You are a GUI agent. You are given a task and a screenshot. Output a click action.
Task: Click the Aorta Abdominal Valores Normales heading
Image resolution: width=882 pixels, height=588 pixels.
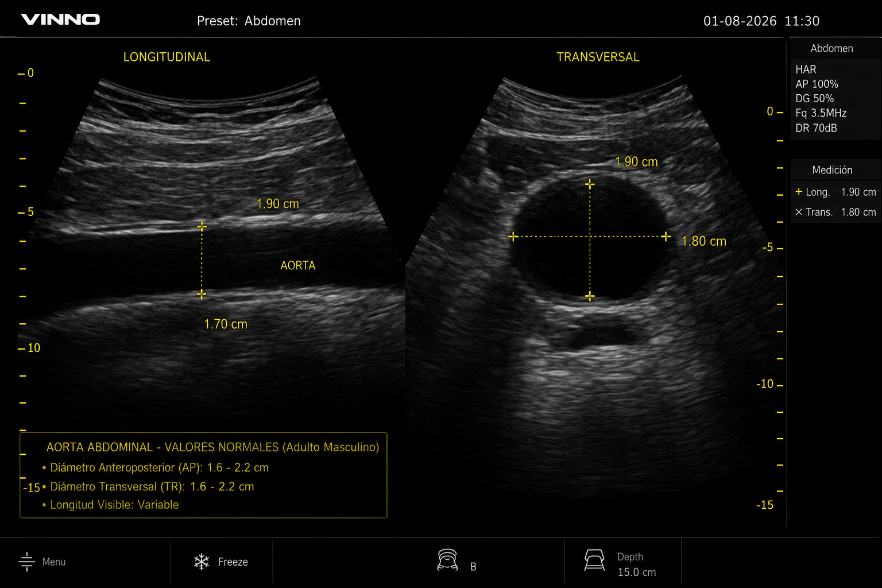212,447
